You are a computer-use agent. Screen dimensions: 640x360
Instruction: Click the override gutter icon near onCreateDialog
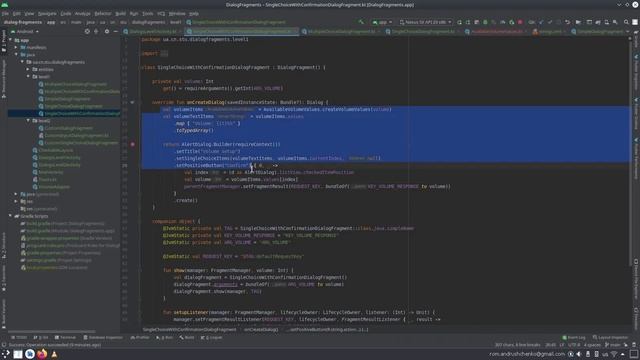pos(132,102)
